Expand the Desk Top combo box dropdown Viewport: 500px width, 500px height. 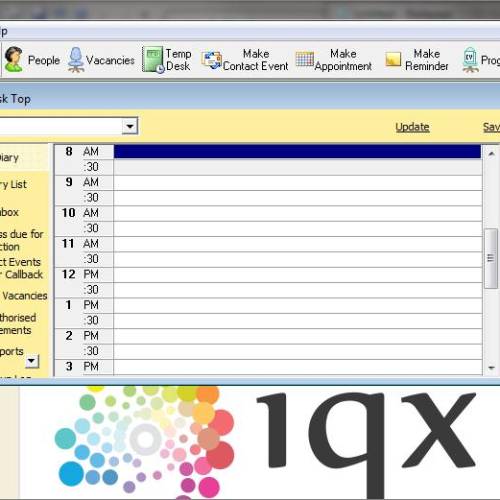[130, 126]
